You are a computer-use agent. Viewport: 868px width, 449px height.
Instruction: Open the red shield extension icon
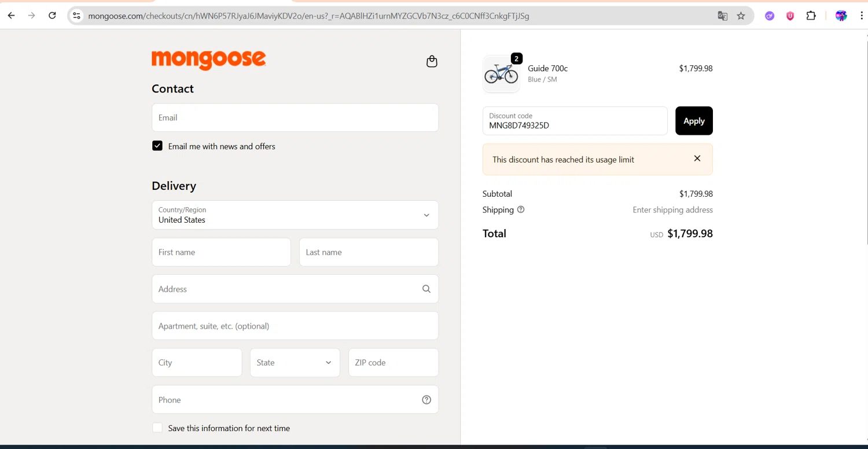(x=790, y=16)
